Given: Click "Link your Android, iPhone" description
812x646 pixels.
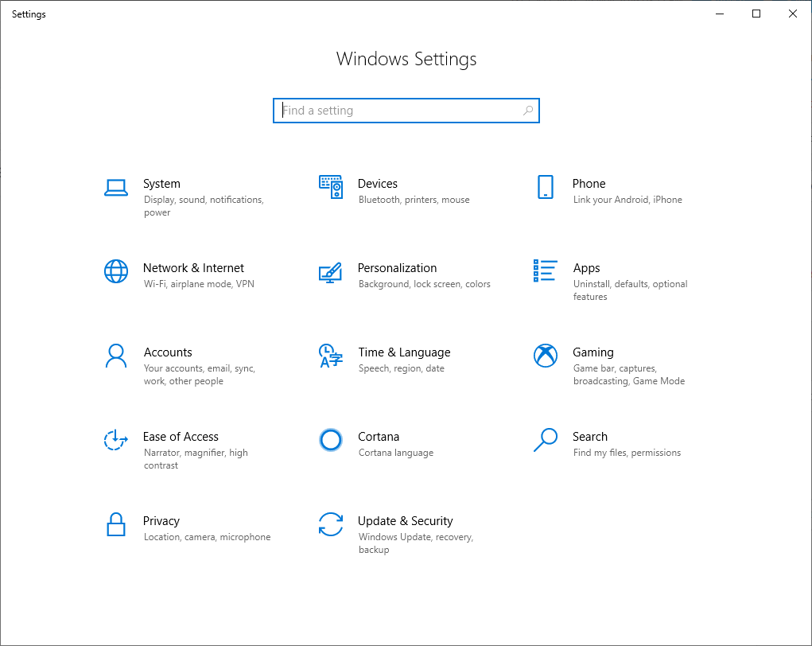Looking at the screenshot, I should [x=627, y=200].
